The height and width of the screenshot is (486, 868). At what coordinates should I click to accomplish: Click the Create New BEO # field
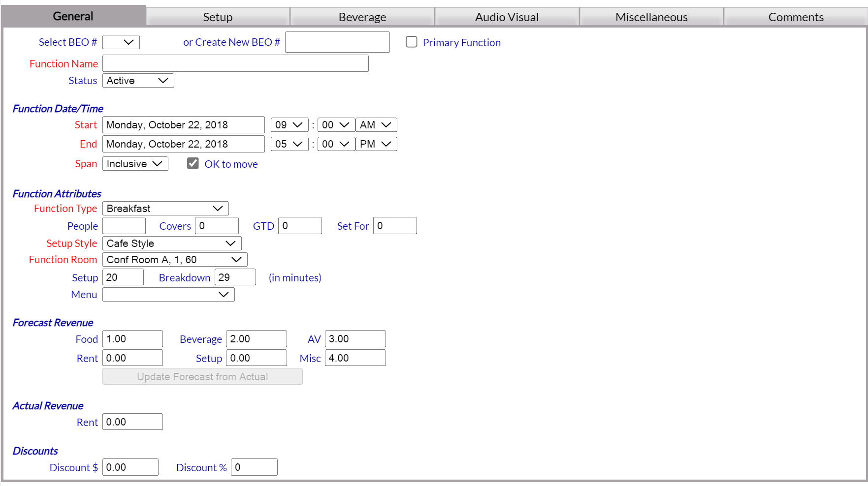(x=337, y=42)
